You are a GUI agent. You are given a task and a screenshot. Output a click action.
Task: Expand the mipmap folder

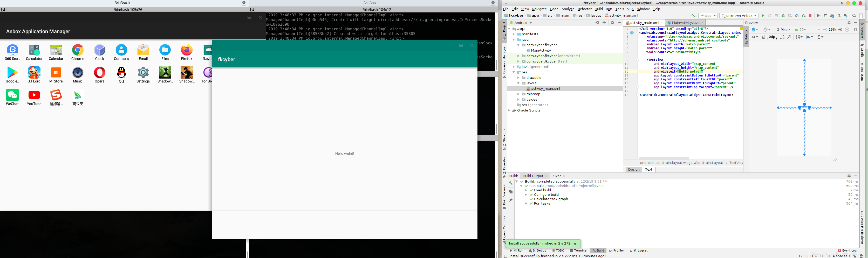[x=518, y=94]
